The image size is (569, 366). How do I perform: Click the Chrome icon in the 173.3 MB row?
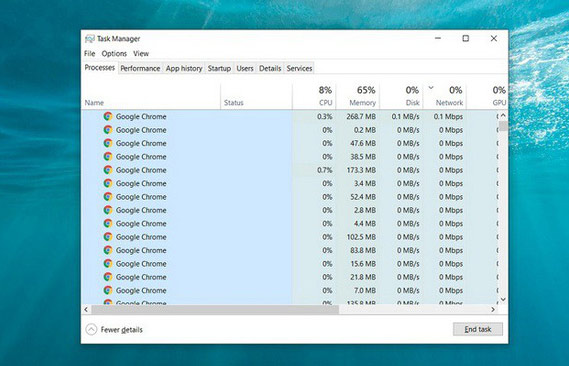coord(108,170)
